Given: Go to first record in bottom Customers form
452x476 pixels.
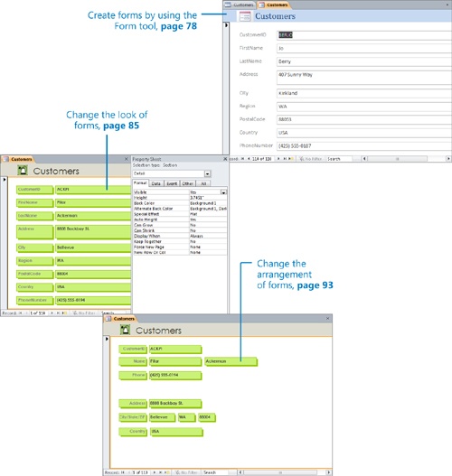Looking at the screenshot, I should [123, 472].
